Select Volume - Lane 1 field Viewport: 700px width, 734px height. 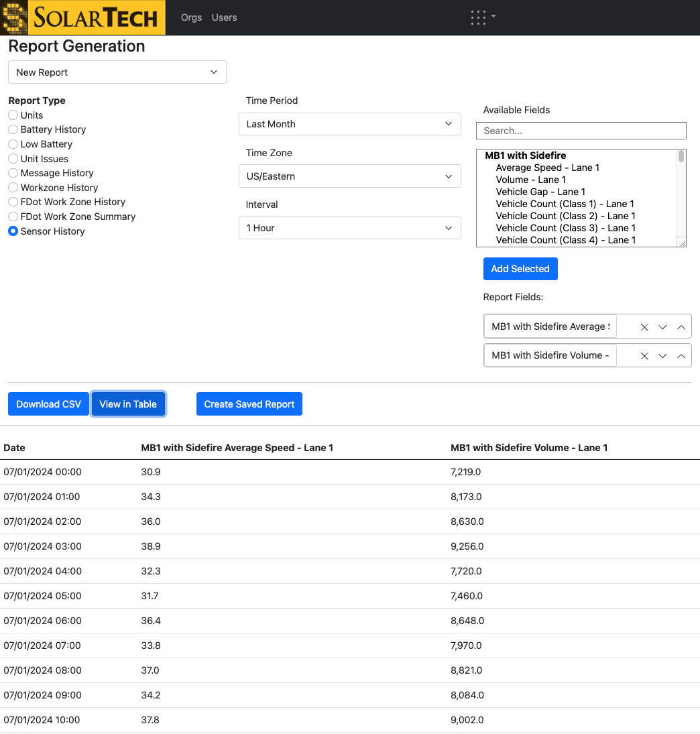point(530,180)
